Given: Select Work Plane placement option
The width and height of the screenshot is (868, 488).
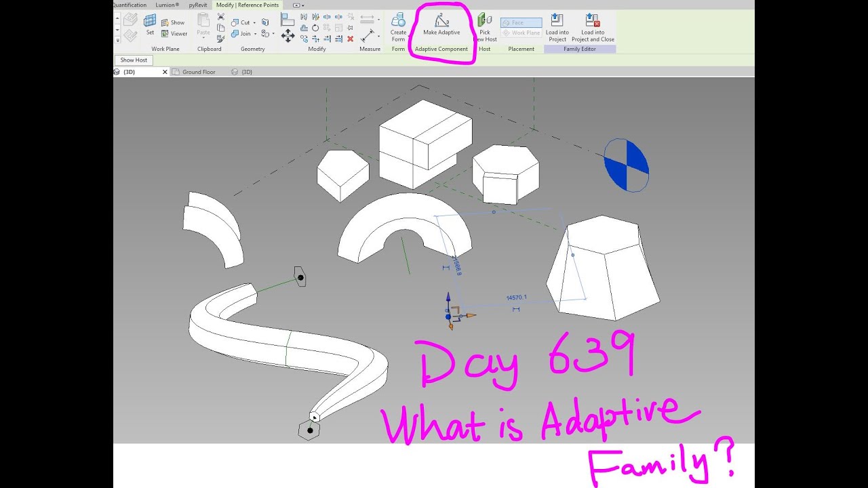Looking at the screenshot, I should (521, 33).
